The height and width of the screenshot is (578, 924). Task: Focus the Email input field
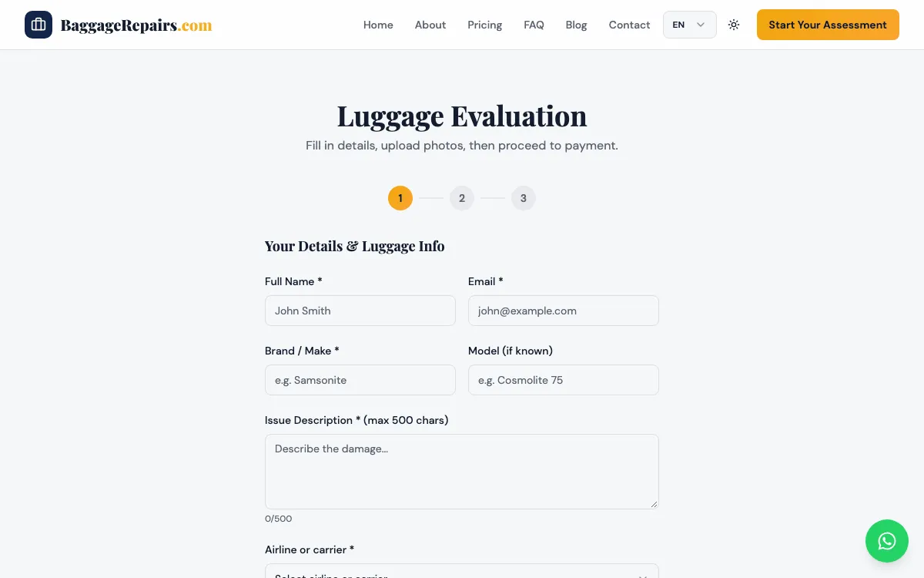click(x=564, y=311)
